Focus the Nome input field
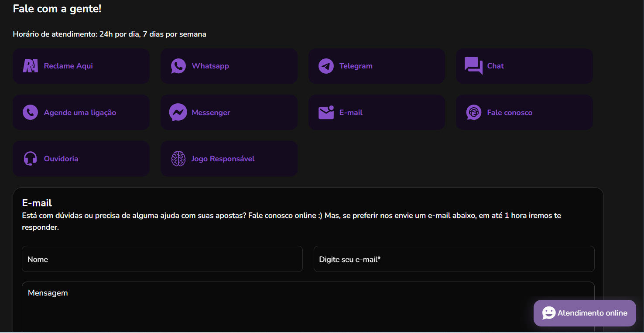644x333 pixels. [x=162, y=259]
